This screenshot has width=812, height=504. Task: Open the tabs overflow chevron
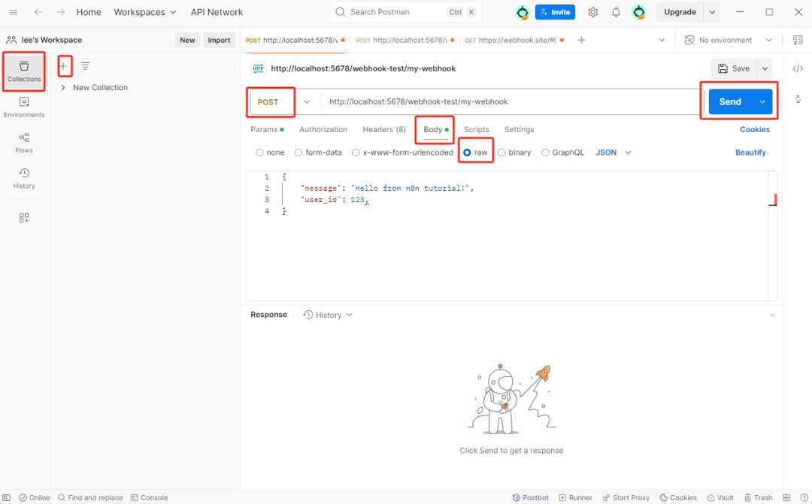(x=662, y=40)
